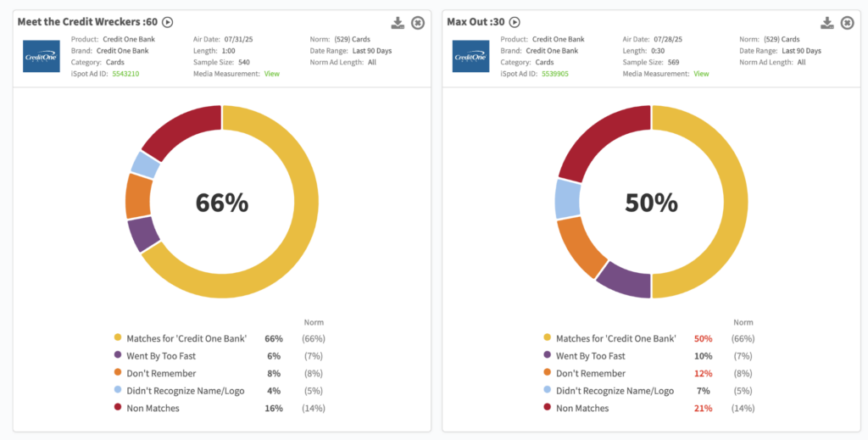Image resolution: width=868 pixels, height=440 pixels.
Task: Play the Max Out :30 ad
Action: [515, 22]
